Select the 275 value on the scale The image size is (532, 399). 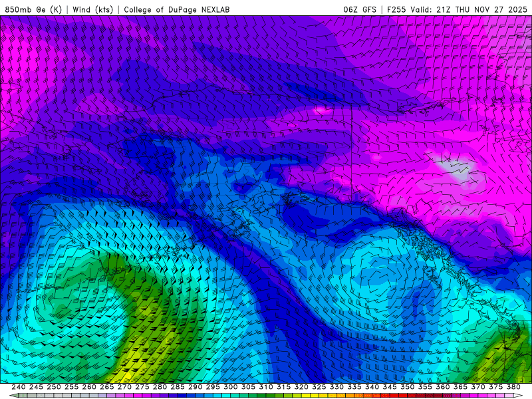click(x=142, y=387)
